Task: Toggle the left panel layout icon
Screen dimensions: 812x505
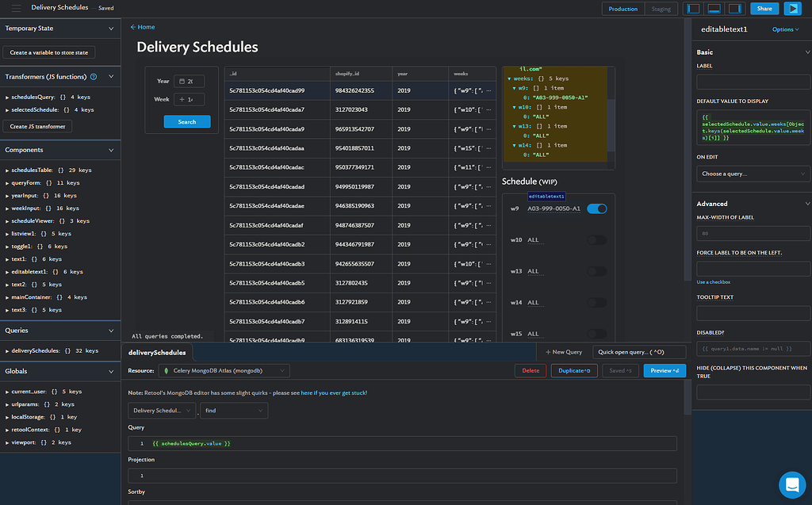Action: pos(693,9)
